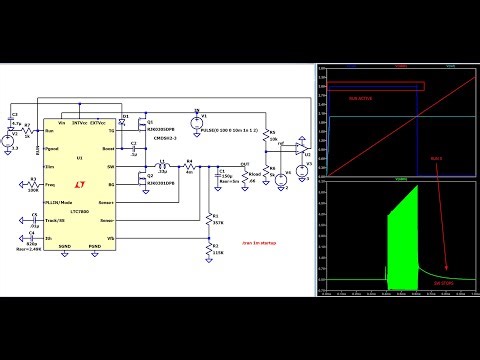
Task: Select feedback resistor R2
Action: (x=209, y=249)
